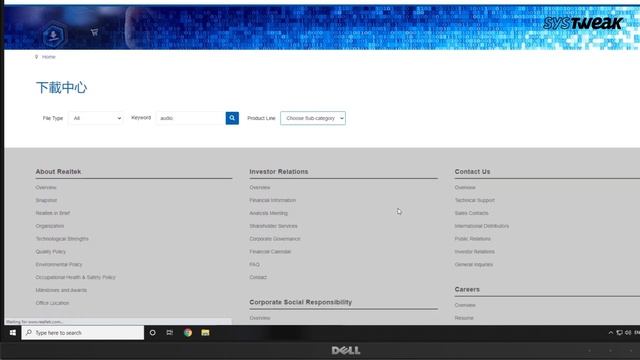This screenshot has height=360, width=640.
Task: Open the Choose Sub-category dropdown
Action: click(x=313, y=118)
